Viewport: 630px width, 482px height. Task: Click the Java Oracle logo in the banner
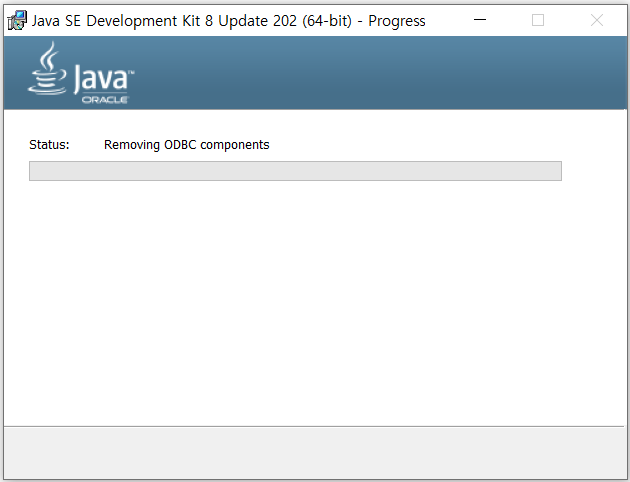(x=81, y=73)
